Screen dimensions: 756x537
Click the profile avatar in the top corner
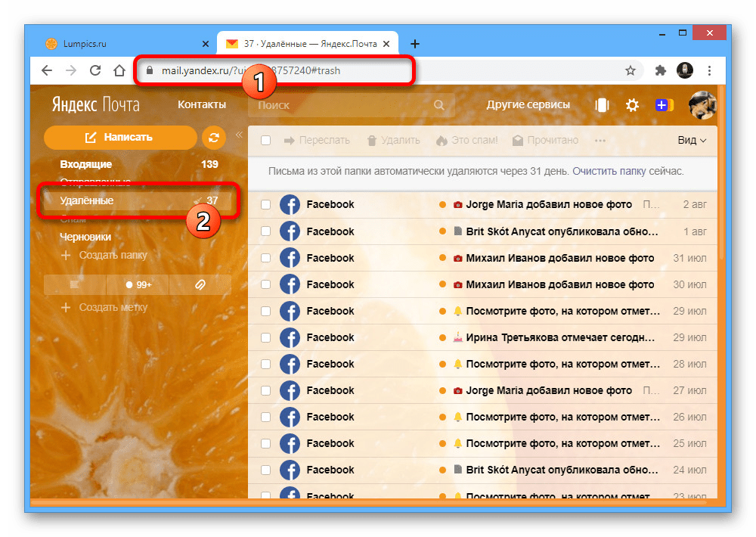tap(702, 105)
